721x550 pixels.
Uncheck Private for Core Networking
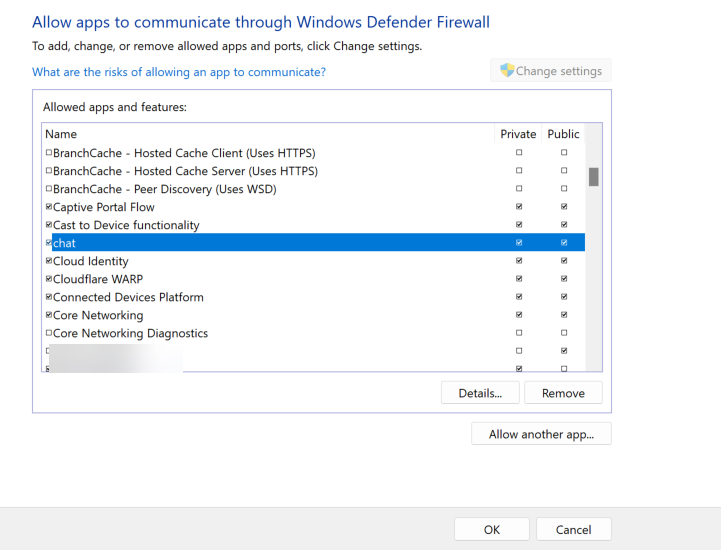coord(519,315)
